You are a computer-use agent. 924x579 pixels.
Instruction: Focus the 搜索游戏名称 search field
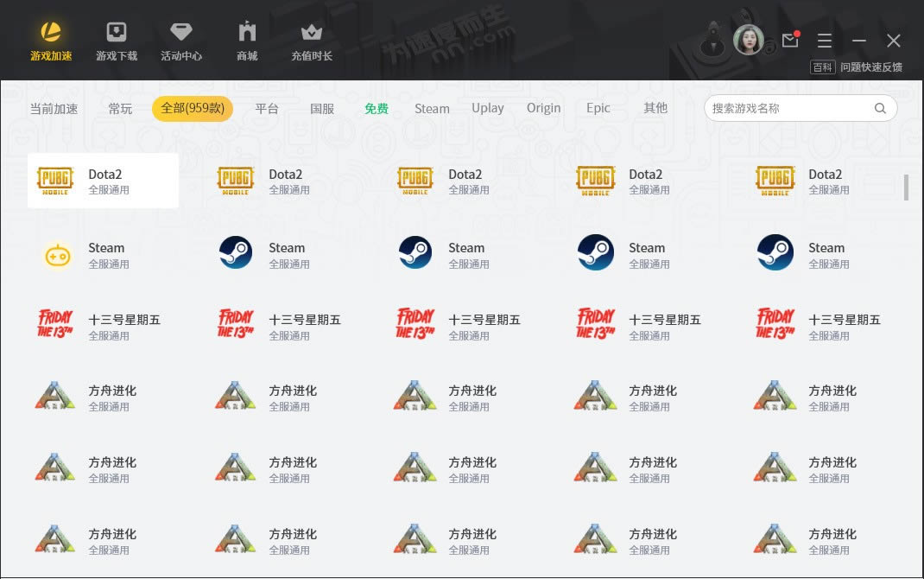790,109
